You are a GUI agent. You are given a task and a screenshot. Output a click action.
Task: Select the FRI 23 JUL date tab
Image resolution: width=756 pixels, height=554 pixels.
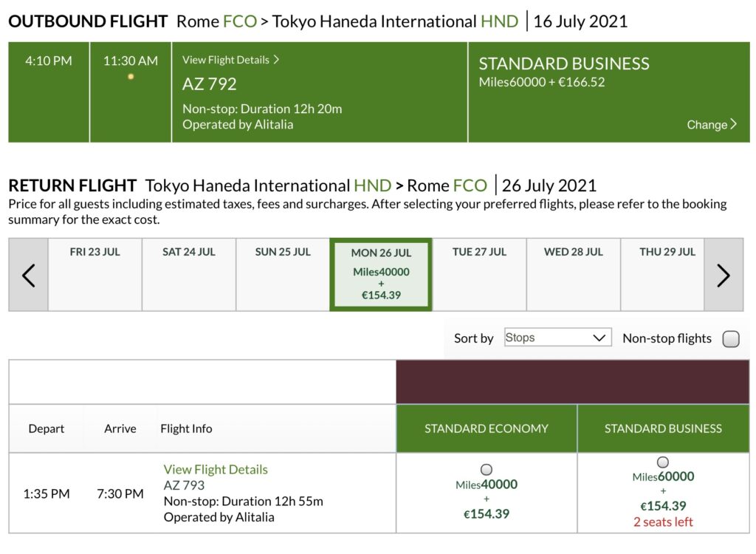(95, 274)
